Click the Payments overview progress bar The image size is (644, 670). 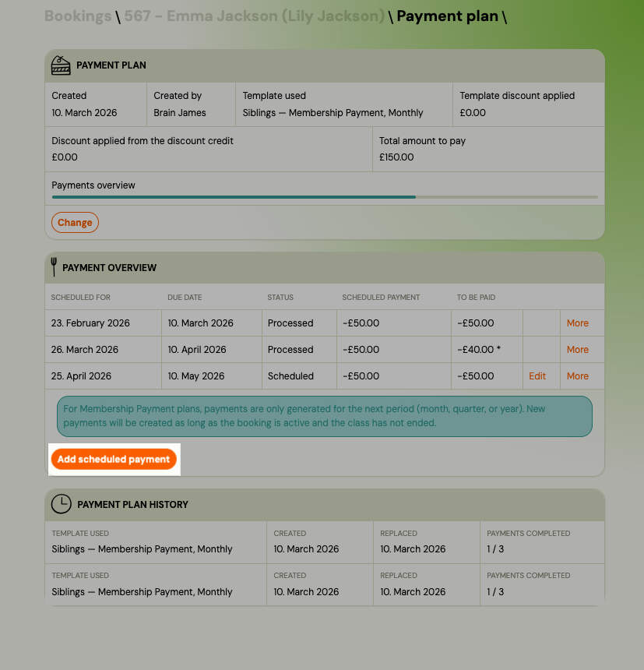[325, 197]
